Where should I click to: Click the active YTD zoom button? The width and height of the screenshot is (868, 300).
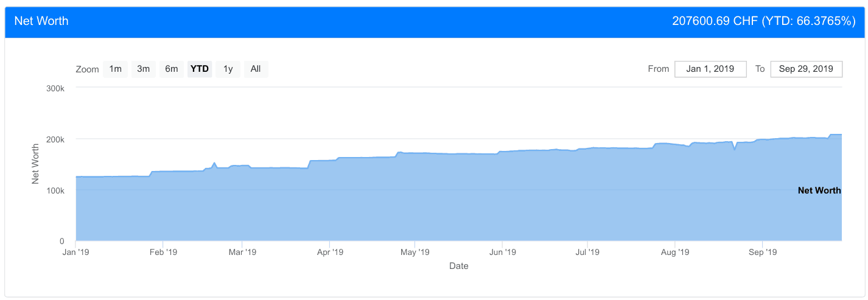coord(200,69)
